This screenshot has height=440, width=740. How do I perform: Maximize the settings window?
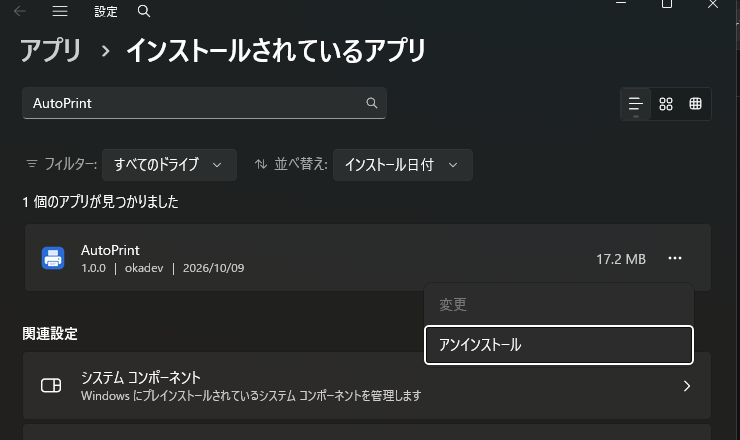point(667,4)
